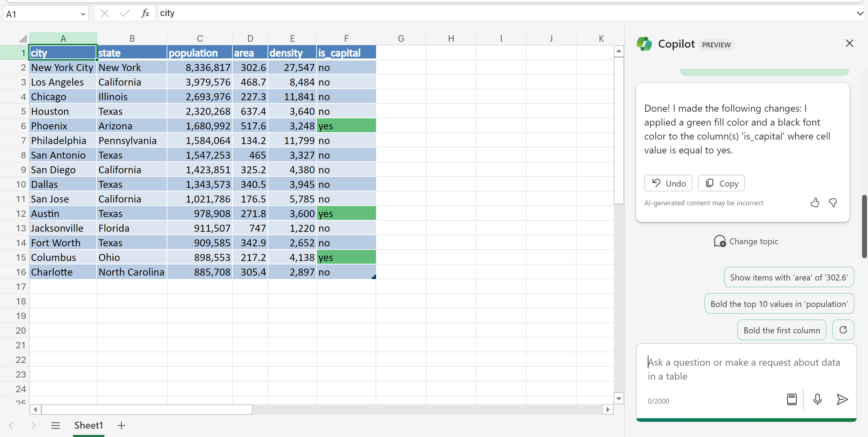
Task: Click the thumbs up feedback icon
Action: (815, 203)
